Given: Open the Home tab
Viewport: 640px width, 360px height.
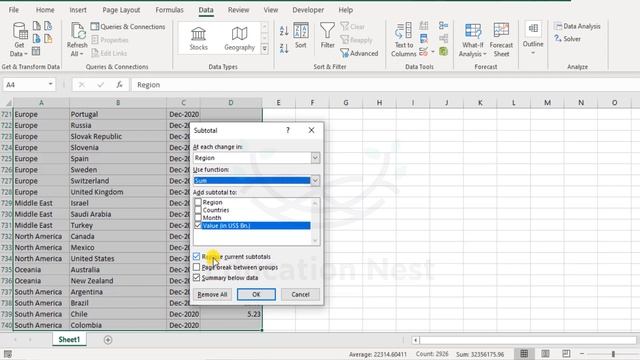Looking at the screenshot, I should click(45, 10).
